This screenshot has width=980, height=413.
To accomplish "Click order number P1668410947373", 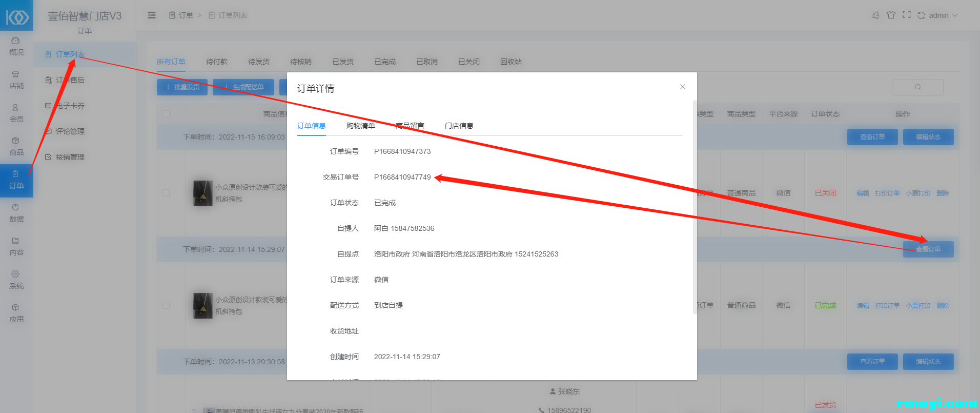I will 402,151.
